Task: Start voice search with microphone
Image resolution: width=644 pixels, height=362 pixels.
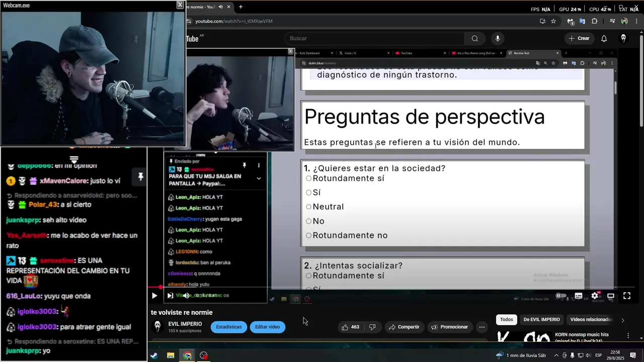Action: [x=498, y=38]
